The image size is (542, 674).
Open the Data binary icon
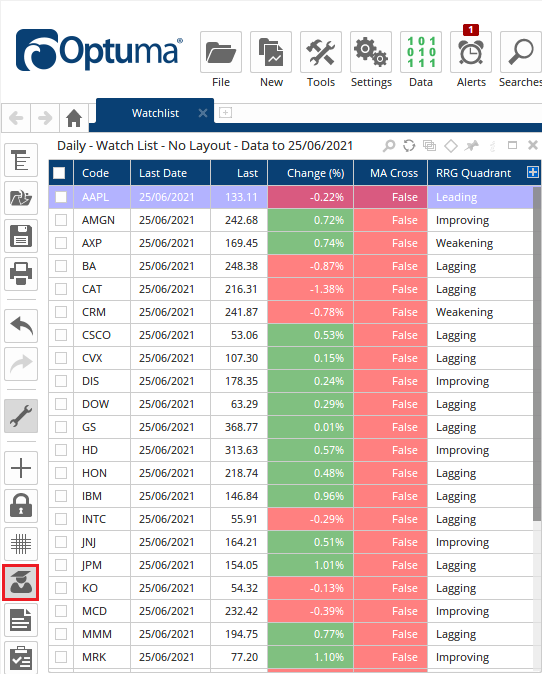[421, 52]
